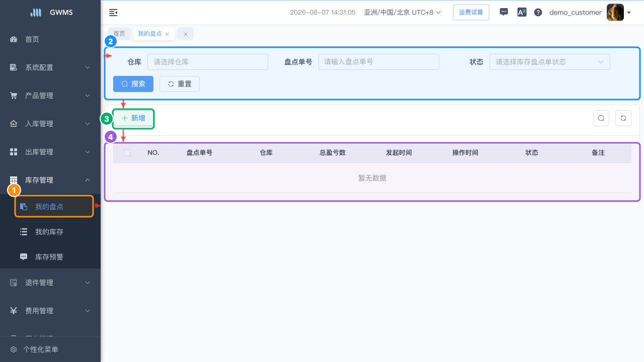This screenshot has height=362, width=644.
Task: Refresh the table with circular refresh icon
Action: pos(623,118)
